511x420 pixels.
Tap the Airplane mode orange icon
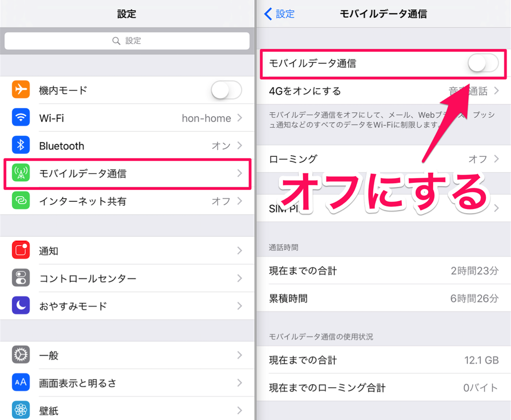point(21,89)
